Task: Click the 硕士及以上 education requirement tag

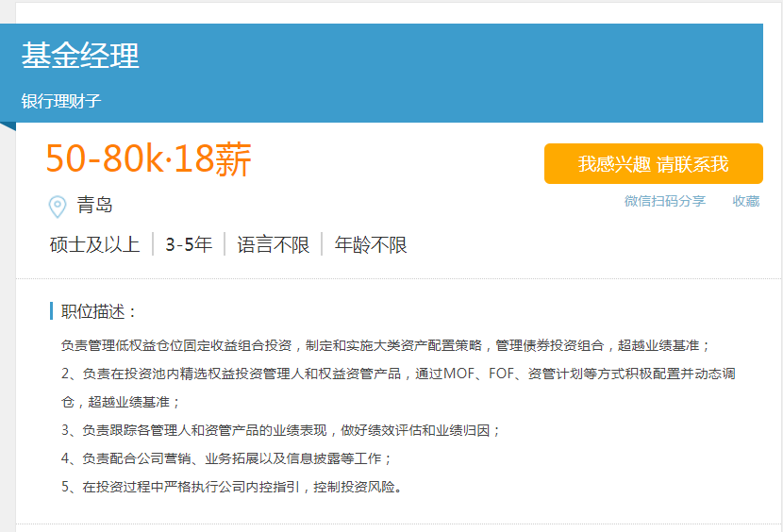Action: 95,244
